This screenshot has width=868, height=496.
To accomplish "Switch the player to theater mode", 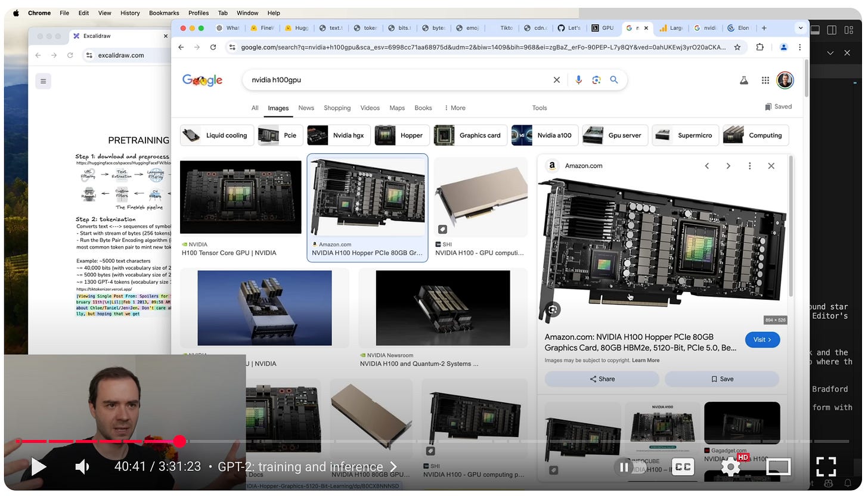I will 777,467.
